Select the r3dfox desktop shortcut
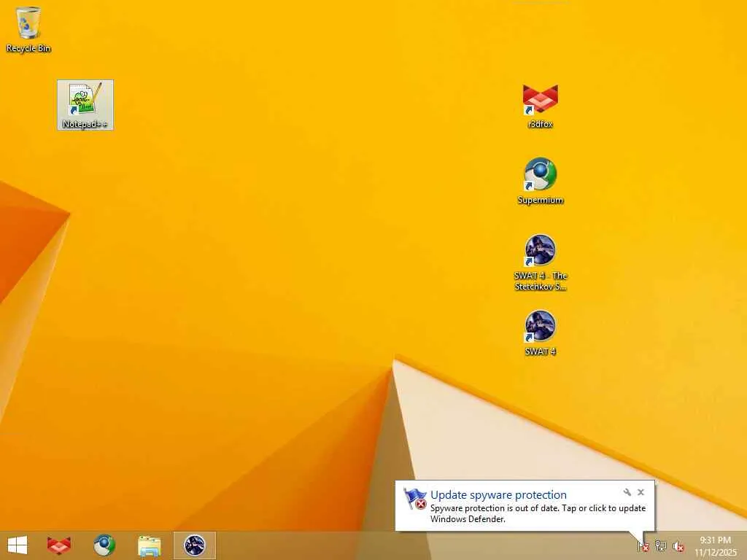Viewport: 747px width, 560px height. click(541, 106)
